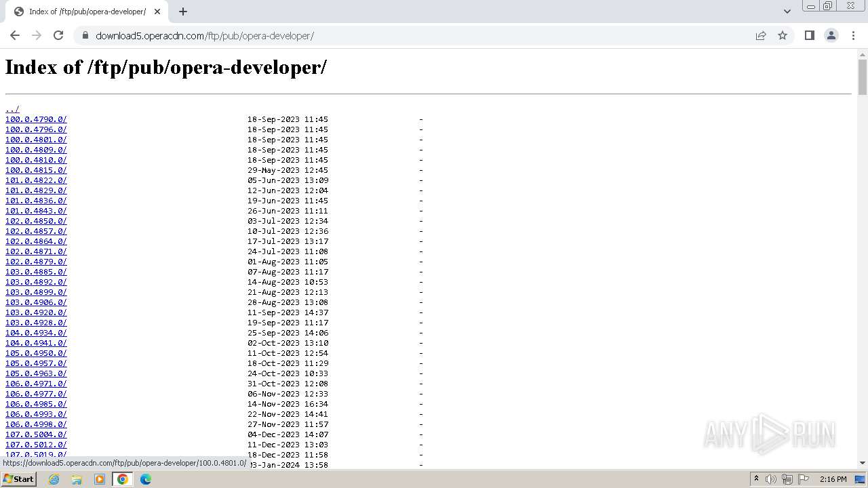Launch Microsoft Edge from taskbar
868x488 pixels.
[x=145, y=479]
